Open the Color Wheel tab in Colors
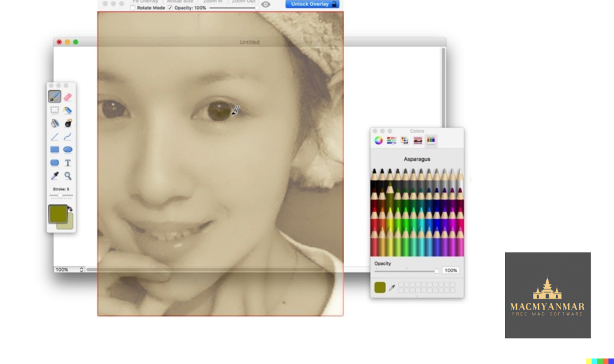 pyautogui.click(x=378, y=140)
